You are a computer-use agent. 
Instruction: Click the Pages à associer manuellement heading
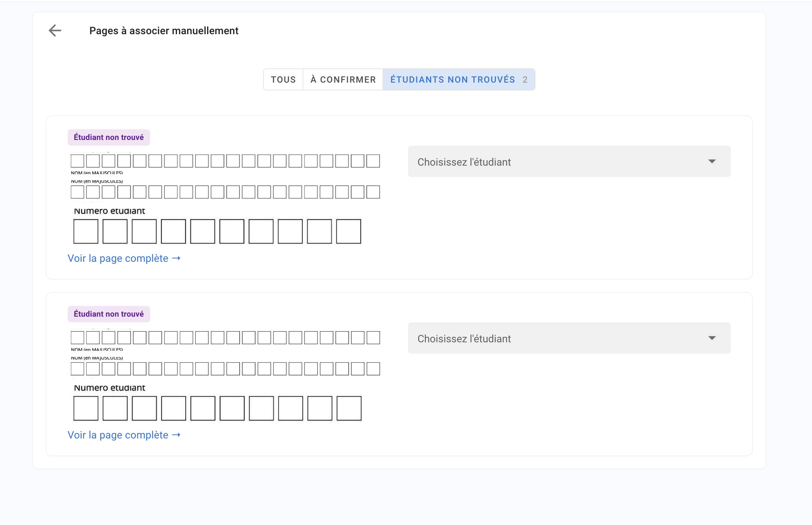(164, 31)
